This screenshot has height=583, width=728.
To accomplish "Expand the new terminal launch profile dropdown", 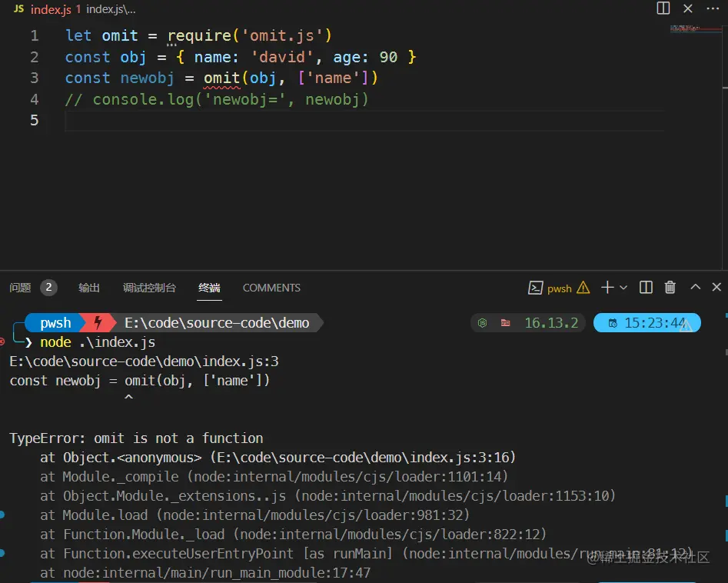I will pyautogui.click(x=623, y=288).
